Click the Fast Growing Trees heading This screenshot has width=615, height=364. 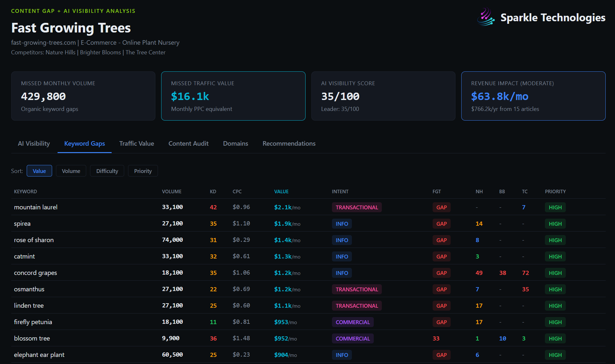pyautogui.click(x=71, y=28)
